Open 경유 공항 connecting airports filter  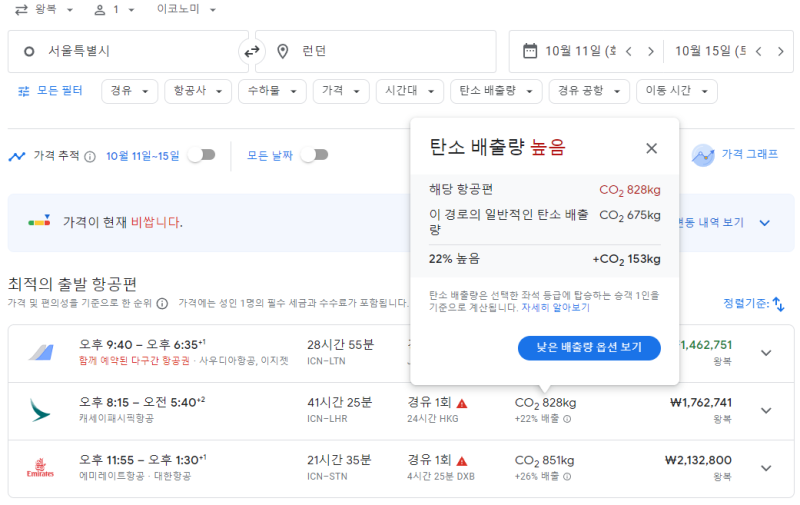point(589,91)
